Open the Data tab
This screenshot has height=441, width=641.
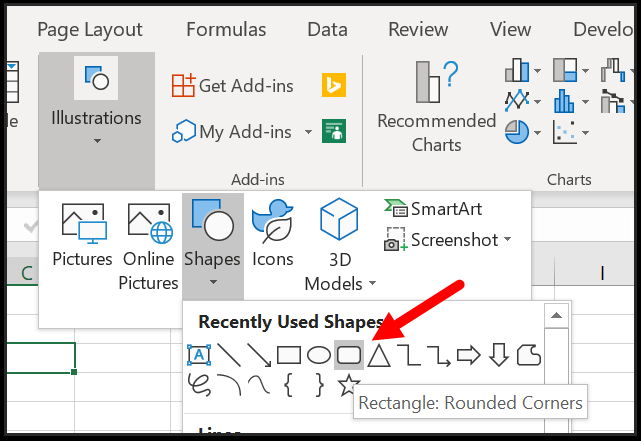(x=327, y=29)
